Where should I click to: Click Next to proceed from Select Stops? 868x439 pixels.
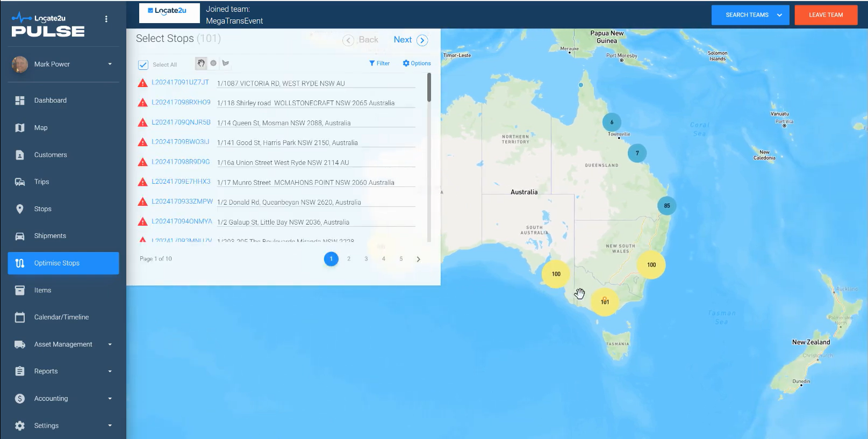(411, 40)
